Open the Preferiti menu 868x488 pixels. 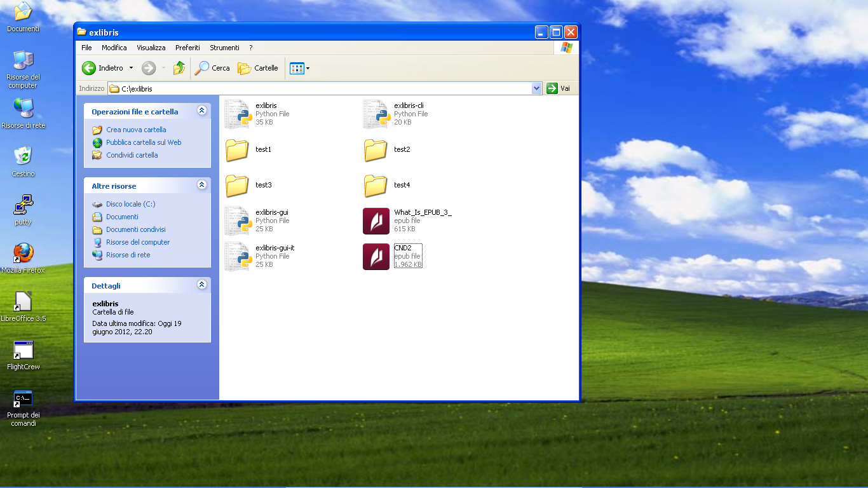(x=187, y=48)
